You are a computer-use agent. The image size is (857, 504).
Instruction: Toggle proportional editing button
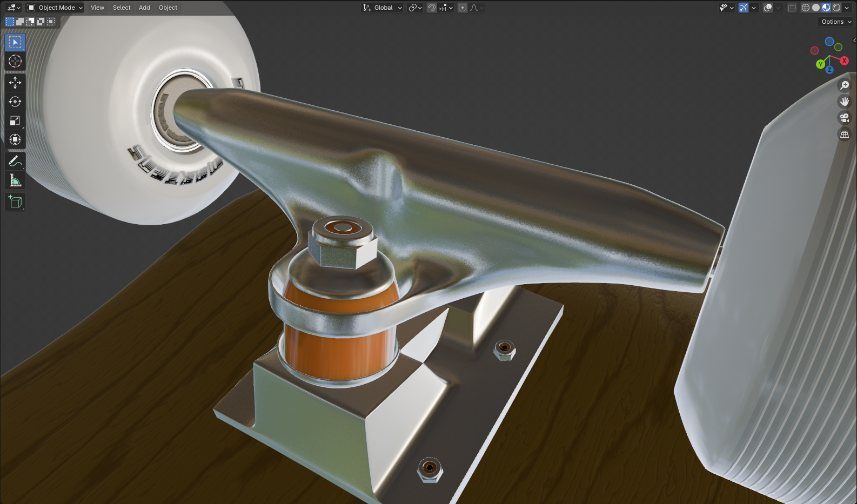463,8
